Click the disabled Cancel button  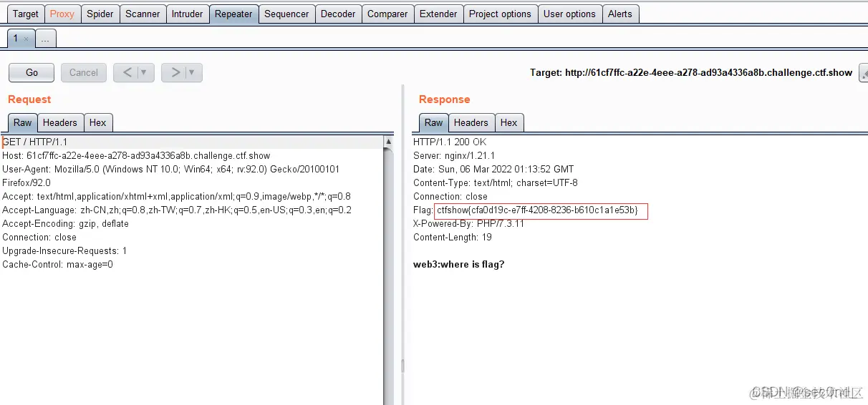(84, 72)
